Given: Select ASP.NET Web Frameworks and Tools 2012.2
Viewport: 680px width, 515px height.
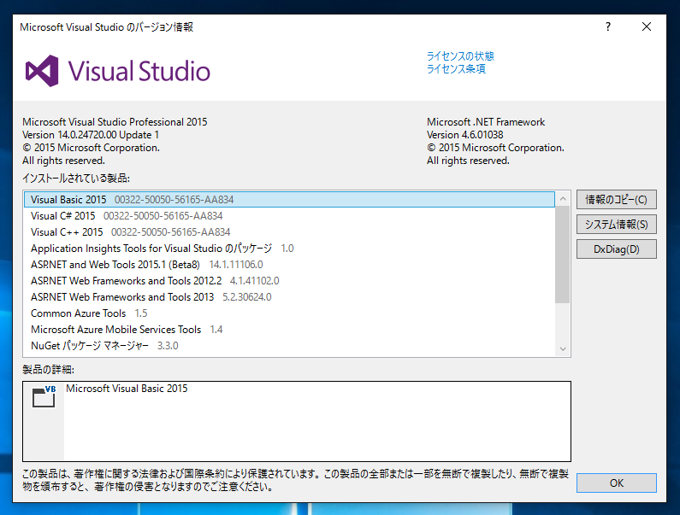Looking at the screenshot, I should 289,281.
